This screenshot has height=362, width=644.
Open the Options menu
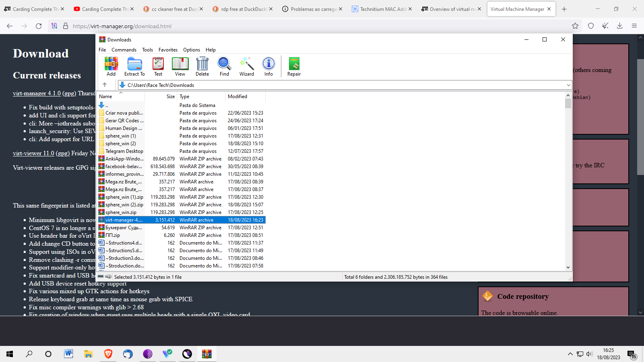[192, 50]
